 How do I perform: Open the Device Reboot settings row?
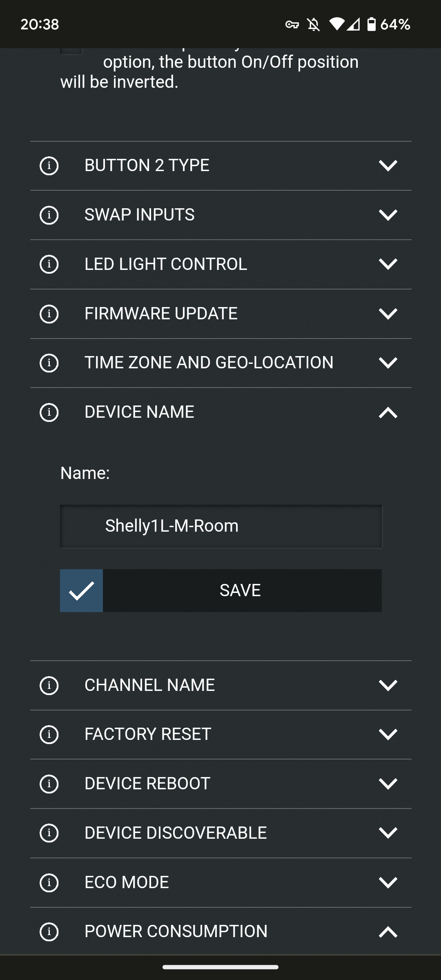[x=220, y=784]
